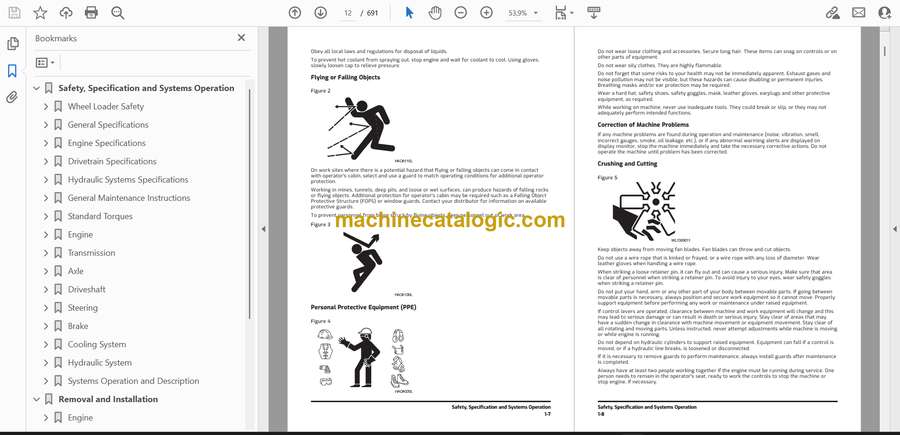Open the Systems Operation and Description bookmark

click(x=133, y=381)
